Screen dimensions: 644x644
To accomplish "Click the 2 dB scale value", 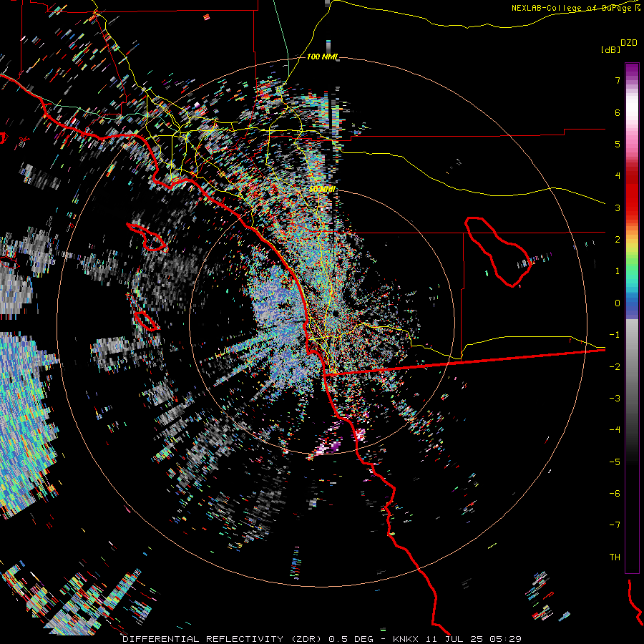I will (618, 240).
